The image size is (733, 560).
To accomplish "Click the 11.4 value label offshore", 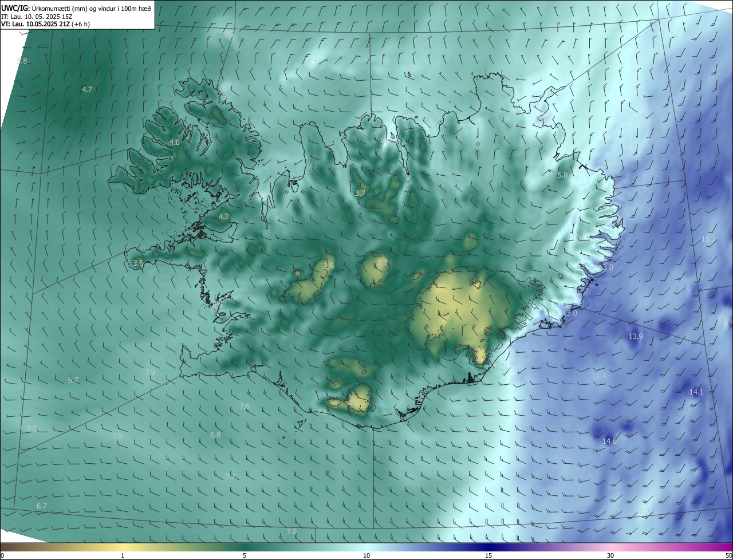I will pos(599,376).
